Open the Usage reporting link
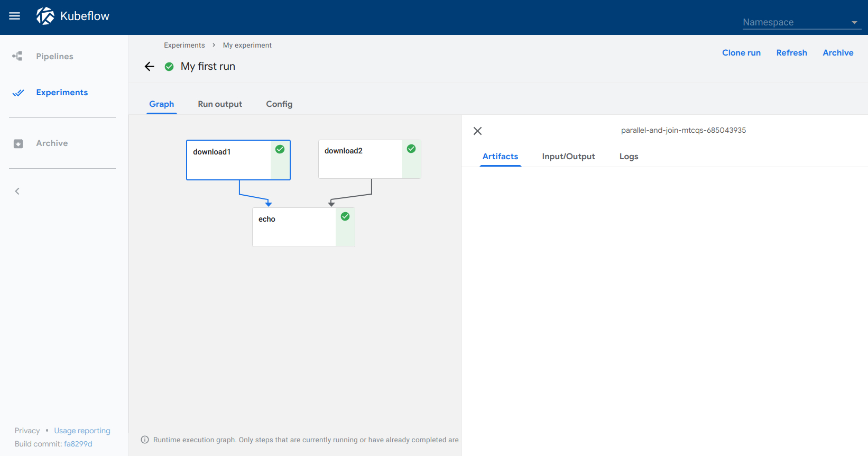Image resolution: width=868 pixels, height=456 pixels. (82, 431)
